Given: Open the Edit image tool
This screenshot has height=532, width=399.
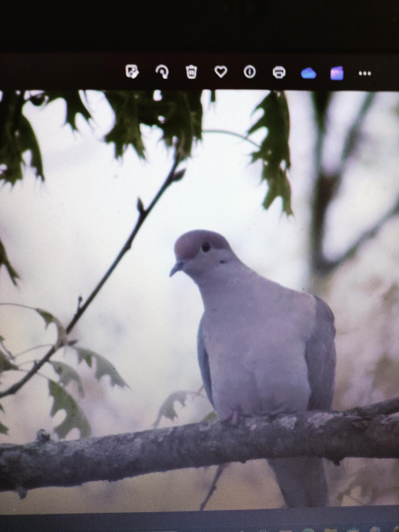Looking at the screenshot, I should tap(132, 71).
